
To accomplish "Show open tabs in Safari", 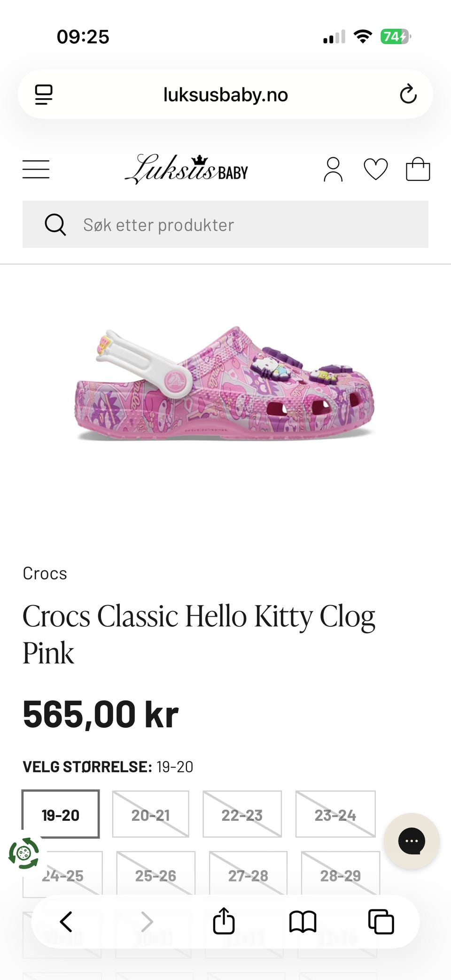I will coord(381,921).
